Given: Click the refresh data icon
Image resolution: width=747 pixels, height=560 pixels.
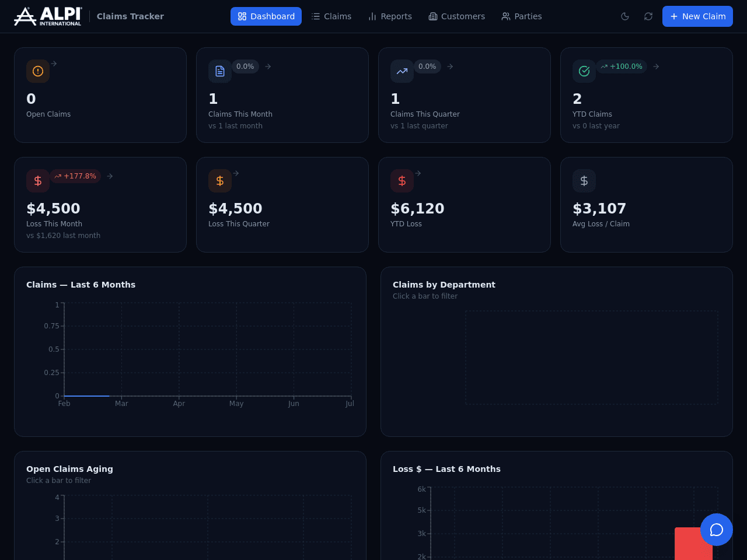Looking at the screenshot, I should click(648, 16).
